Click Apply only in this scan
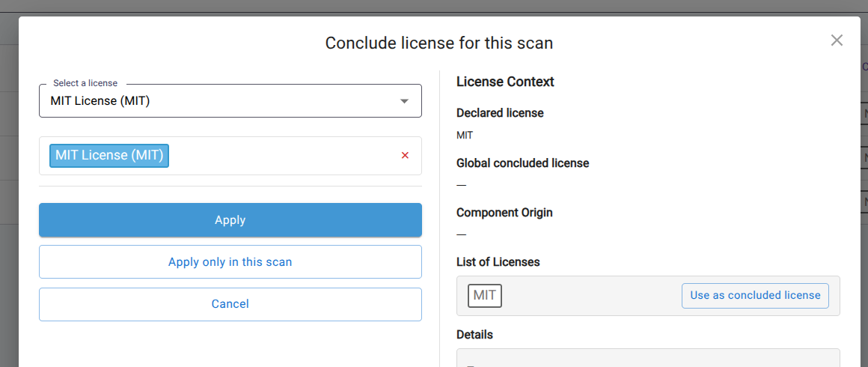 pos(230,261)
